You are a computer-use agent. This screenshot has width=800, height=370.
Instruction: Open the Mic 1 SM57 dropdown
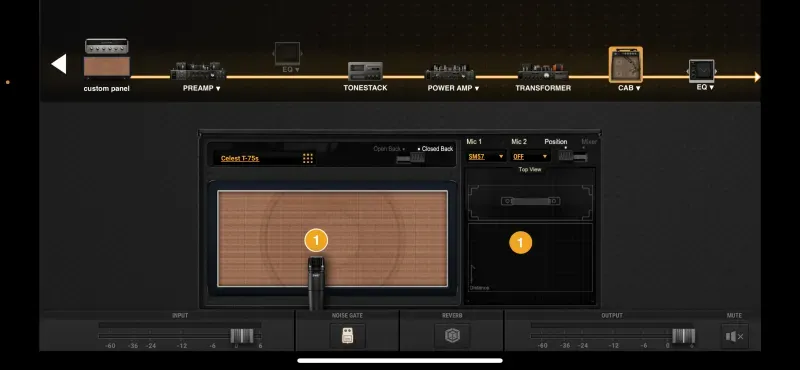(x=486, y=157)
